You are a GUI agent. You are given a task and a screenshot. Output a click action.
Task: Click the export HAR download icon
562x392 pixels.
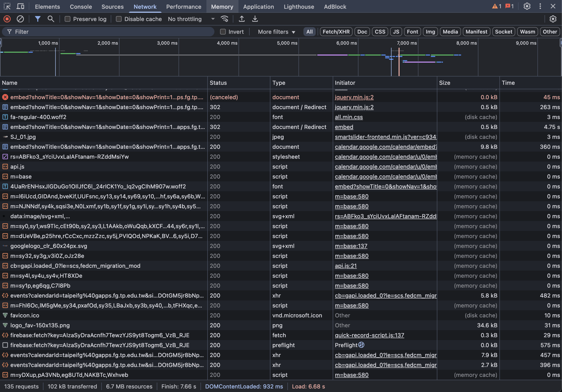click(255, 19)
